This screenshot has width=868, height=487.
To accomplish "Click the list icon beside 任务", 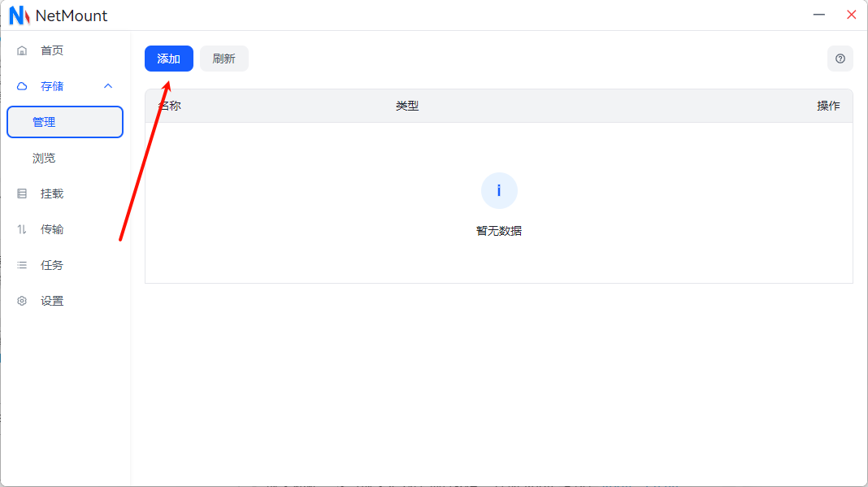I will (x=22, y=265).
